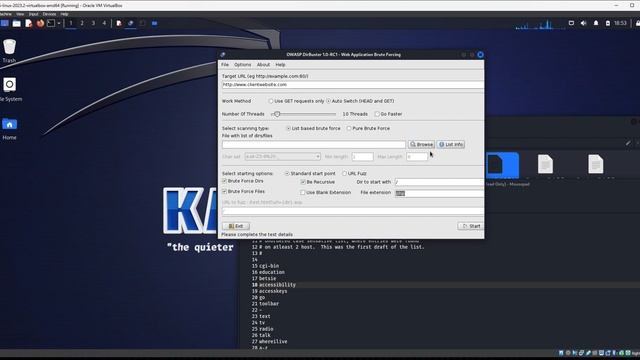
Task: Open the terminal emulator launcher
Action: coord(51,23)
